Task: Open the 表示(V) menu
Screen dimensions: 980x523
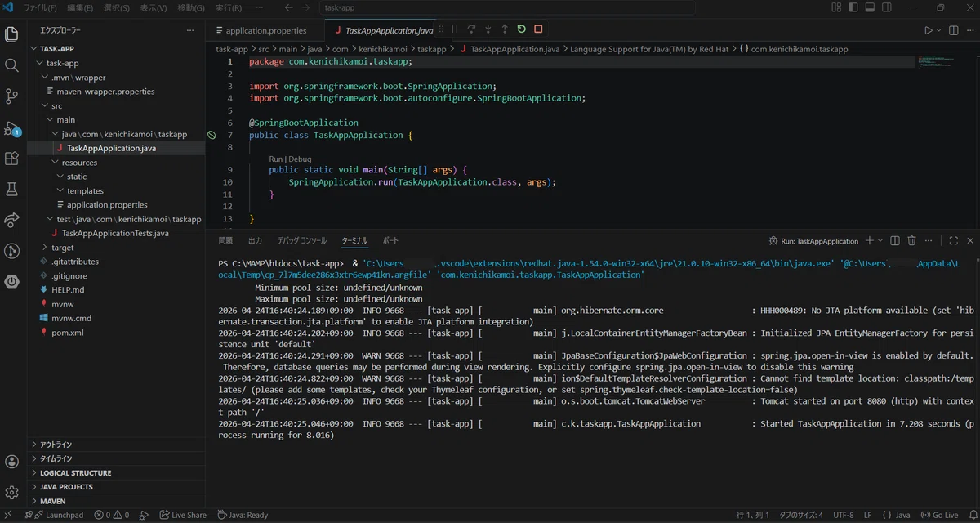Action: click(x=153, y=8)
